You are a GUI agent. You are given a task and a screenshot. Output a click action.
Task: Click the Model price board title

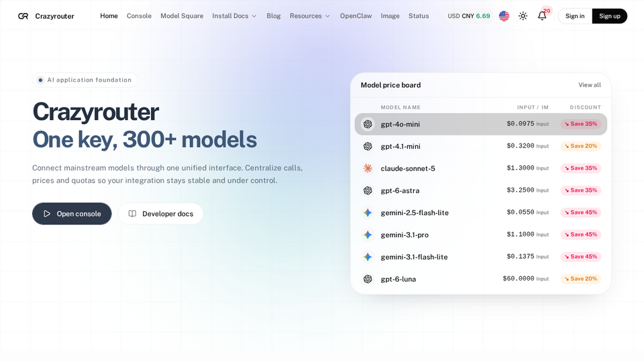pos(390,85)
